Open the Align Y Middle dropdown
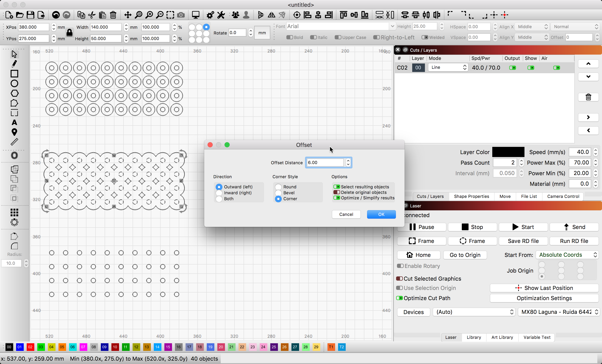The height and width of the screenshot is (364, 602). (x=532, y=37)
